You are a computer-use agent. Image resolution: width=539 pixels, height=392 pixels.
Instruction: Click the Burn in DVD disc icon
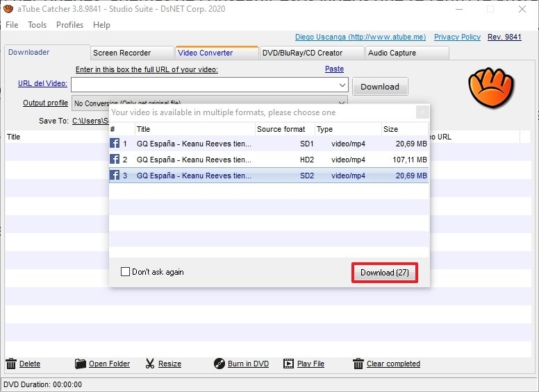coord(219,364)
